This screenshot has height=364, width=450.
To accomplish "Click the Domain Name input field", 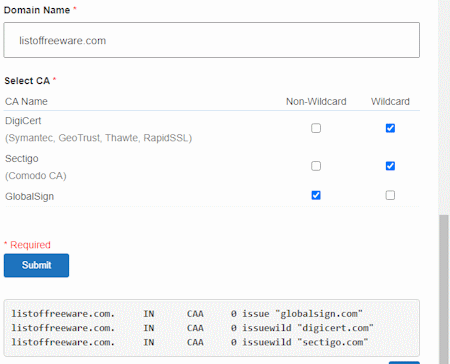I will coord(211,40).
